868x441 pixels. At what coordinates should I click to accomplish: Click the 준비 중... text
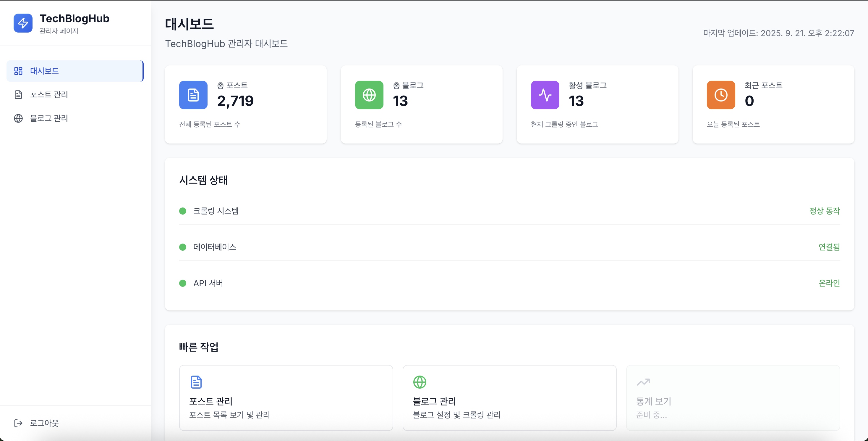coord(651,415)
